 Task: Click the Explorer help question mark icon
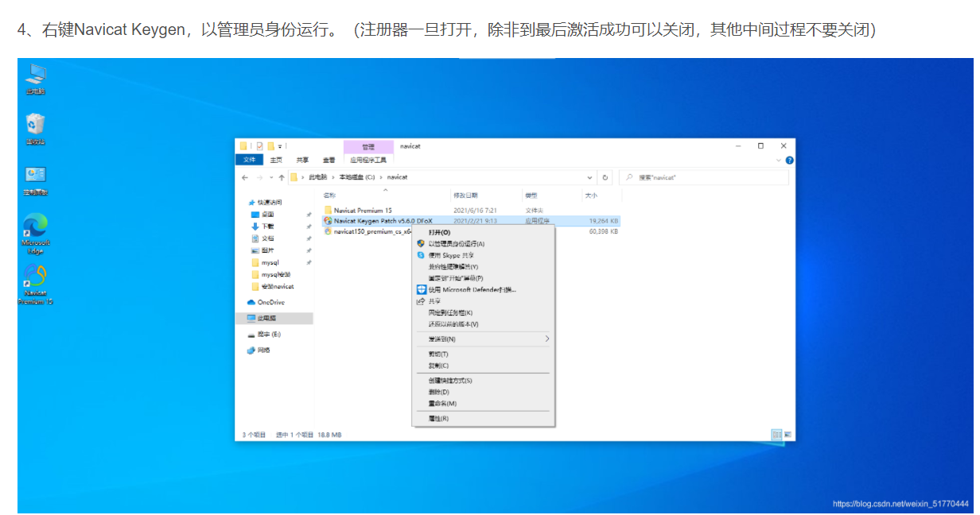pos(789,160)
